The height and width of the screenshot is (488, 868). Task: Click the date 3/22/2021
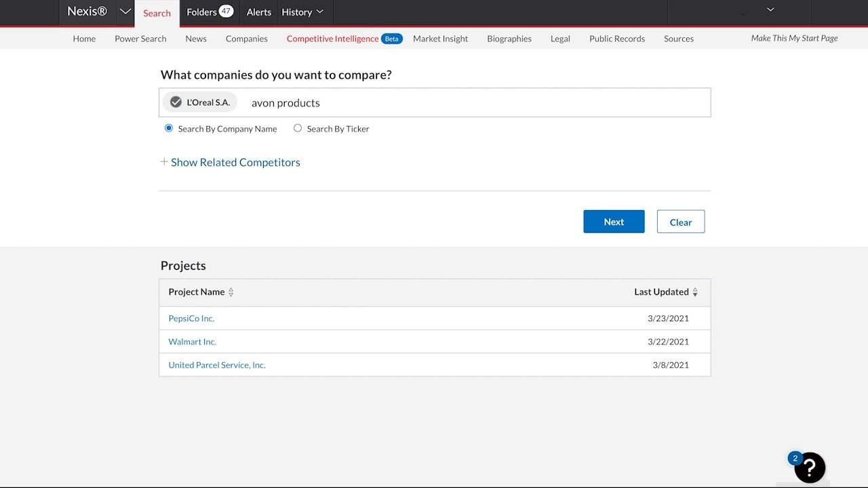point(668,342)
